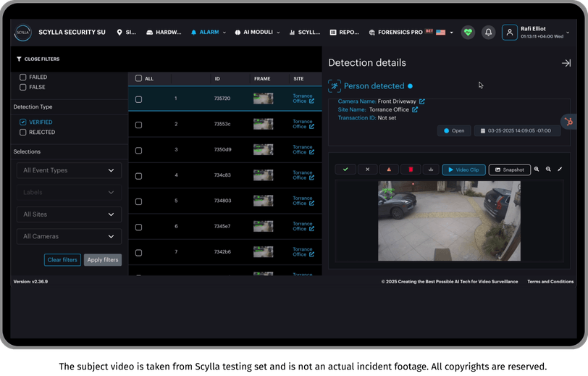Click frame thumbnail for row 7342b6
Image resolution: width=588 pixels, height=376 pixels.
263,252
